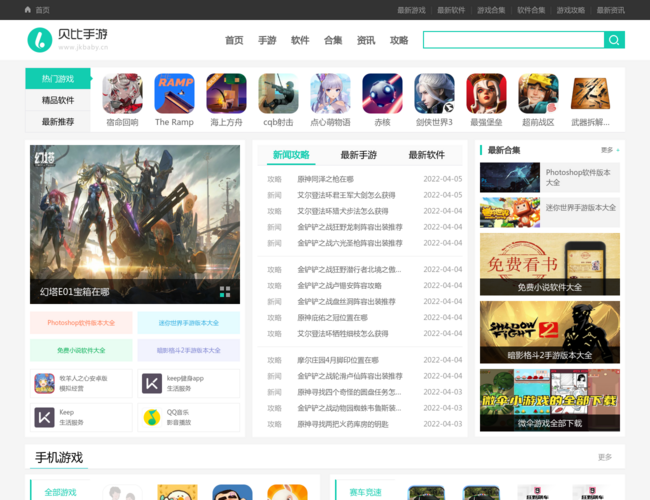
Task: Open article 原神同泽之枪在哪
Action: click(x=325, y=179)
